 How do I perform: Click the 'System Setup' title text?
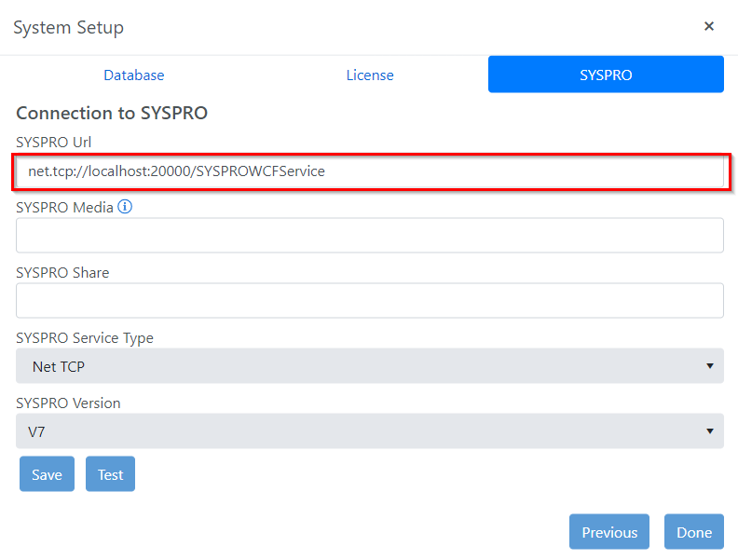tap(69, 28)
